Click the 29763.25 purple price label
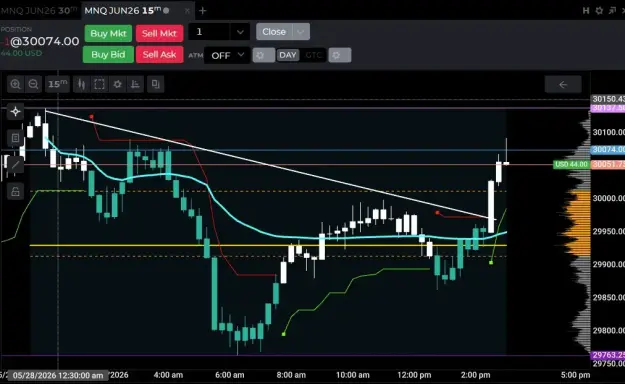The image size is (625, 384). [x=607, y=355]
